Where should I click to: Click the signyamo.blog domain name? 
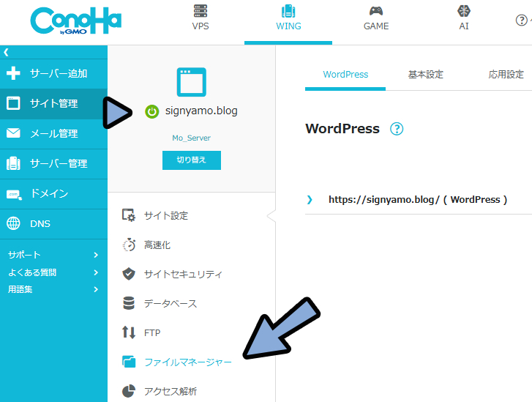[201, 111]
